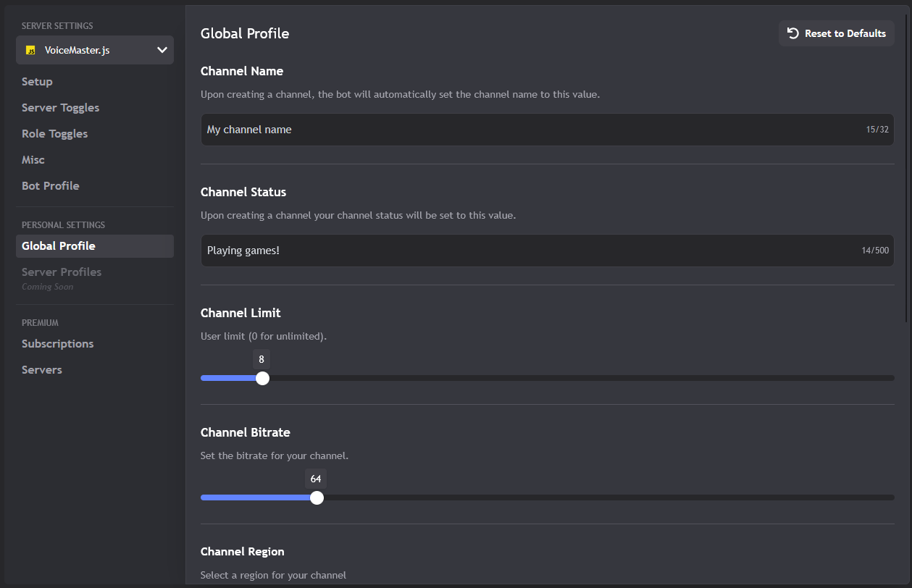The image size is (912, 588).
Task: Select Global Profile under Personal Settings
Action: 58,245
